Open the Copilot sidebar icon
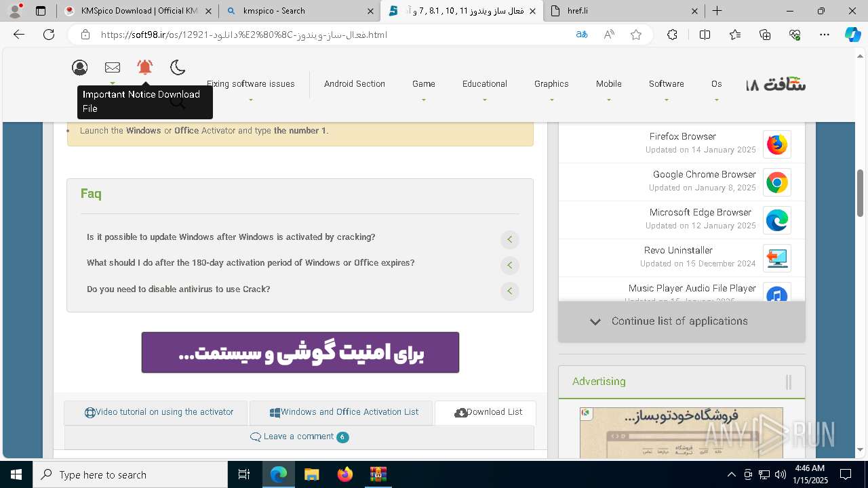 pos(852,35)
